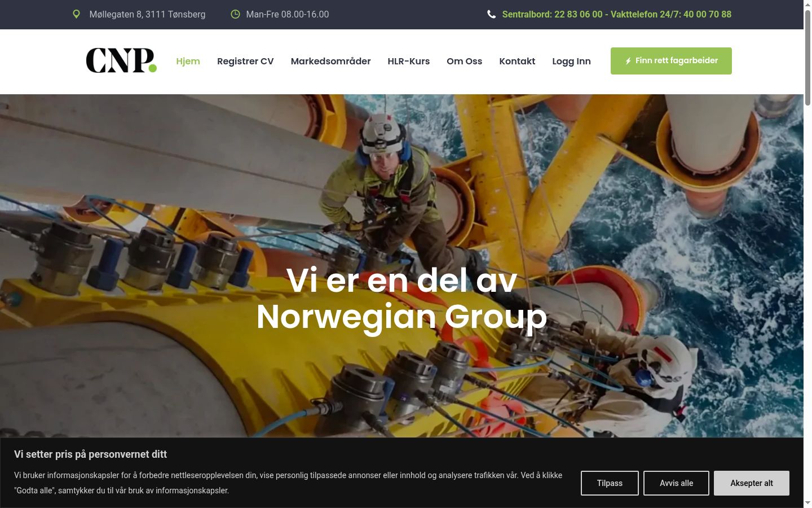The width and height of the screenshot is (812, 508).
Task: Click the page vertical scrollbar thumb
Action: [807, 56]
